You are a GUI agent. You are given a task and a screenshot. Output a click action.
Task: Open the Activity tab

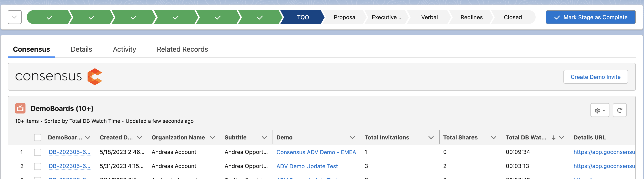(x=124, y=49)
